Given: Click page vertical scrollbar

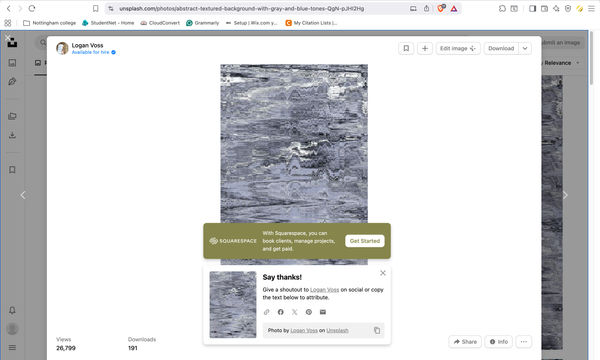Looking at the screenshot, I should [x=592, y=57].
